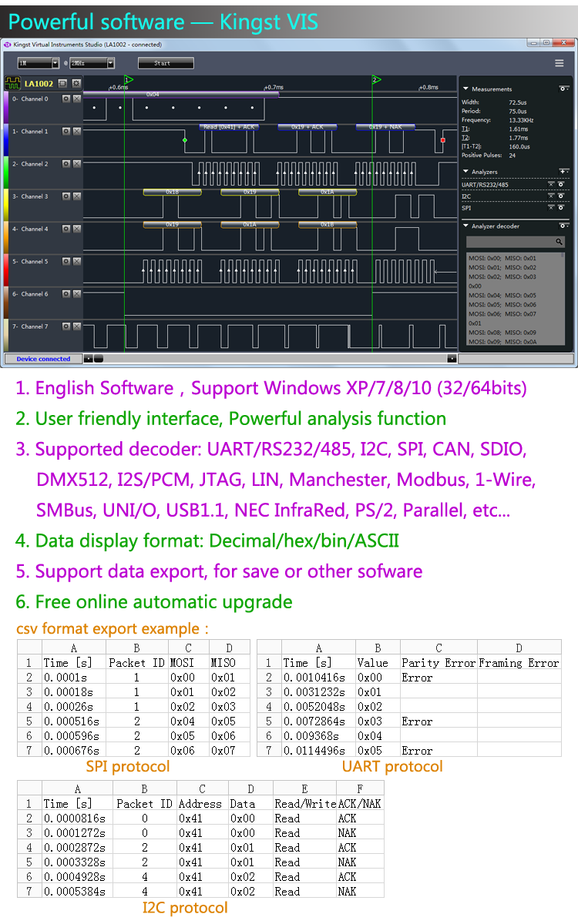The width and height of the screenshot is (578, 924).
Task: Select the 0x19 + NAK decoded frame
Action: pos(385,127)
